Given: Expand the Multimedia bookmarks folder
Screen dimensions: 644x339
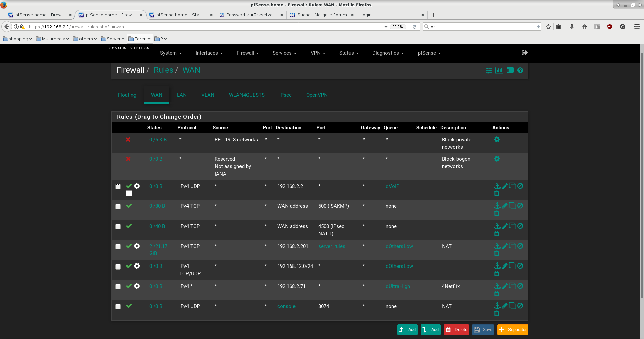Looking at the screenshot, I should tap(53, 39).
